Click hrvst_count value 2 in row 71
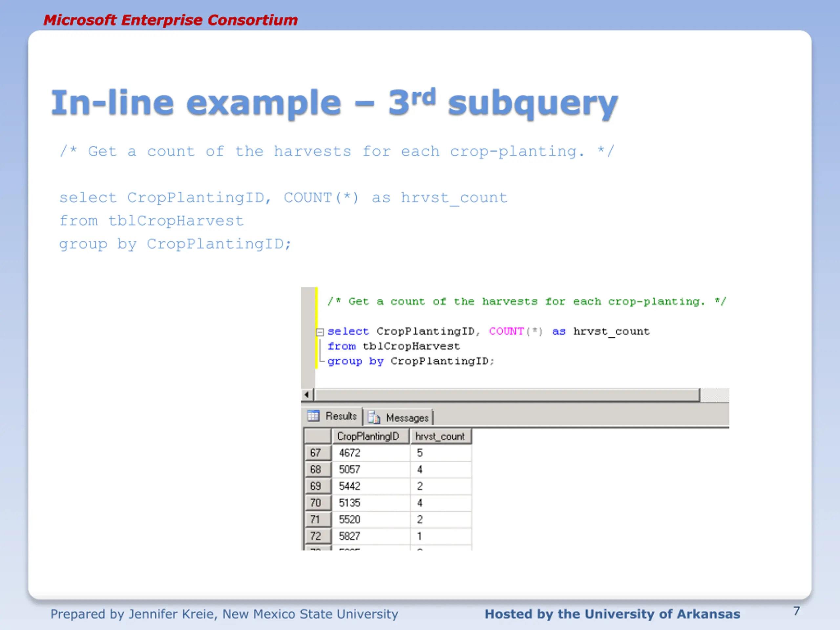Viewport: 840px width, 630px height. pos(441,519)
